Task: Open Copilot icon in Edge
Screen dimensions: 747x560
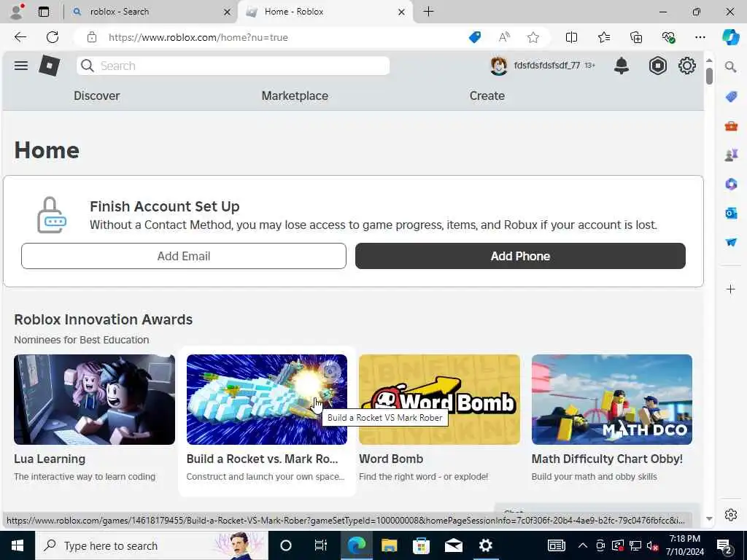Action: click(730, 37)
